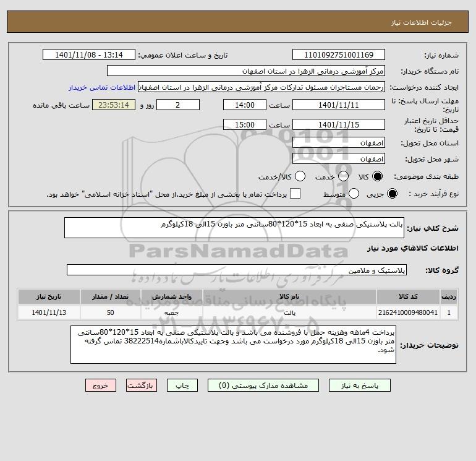Click the buyer notes text area

tap(233, 345)
